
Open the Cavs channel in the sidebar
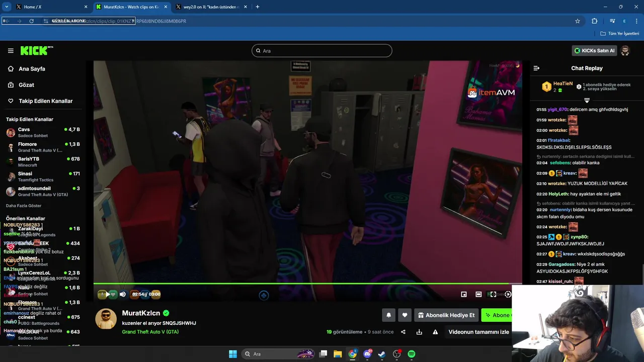[43, 133]
